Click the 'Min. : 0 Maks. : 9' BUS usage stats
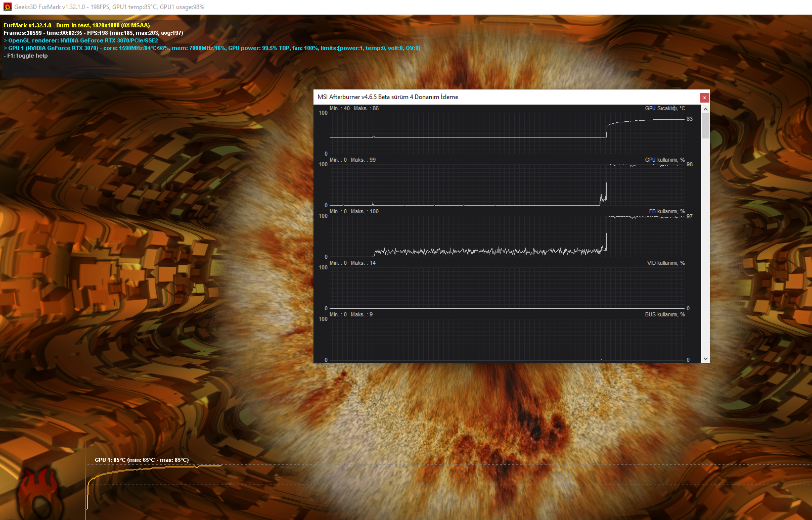Screen dimensions: 812x520 point(351,314)
